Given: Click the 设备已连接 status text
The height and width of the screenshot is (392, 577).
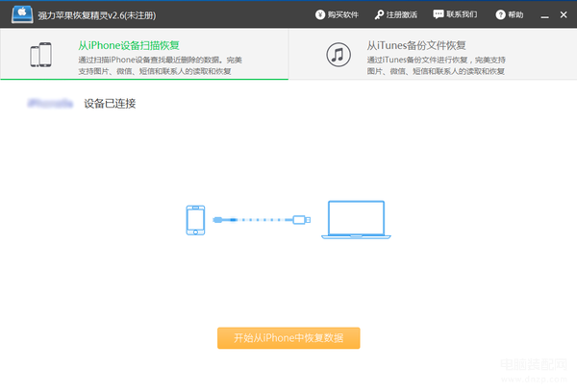Looking at the screenshot, I should 110,104.
